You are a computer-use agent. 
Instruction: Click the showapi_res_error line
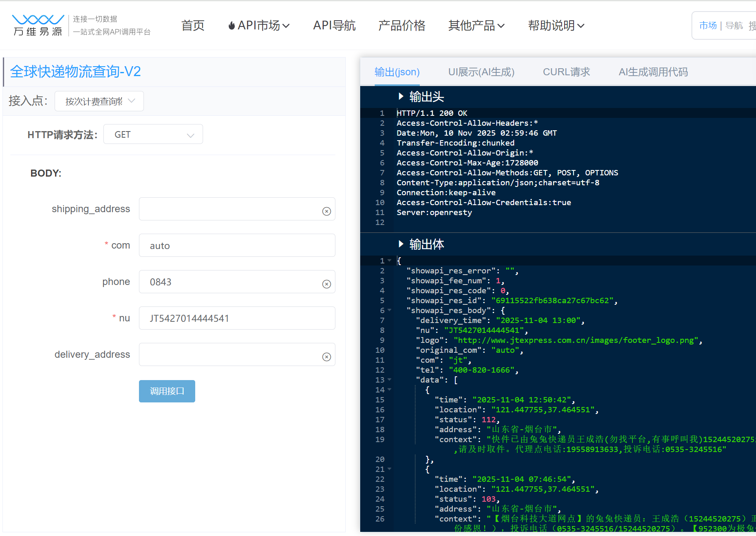[462, 270]
